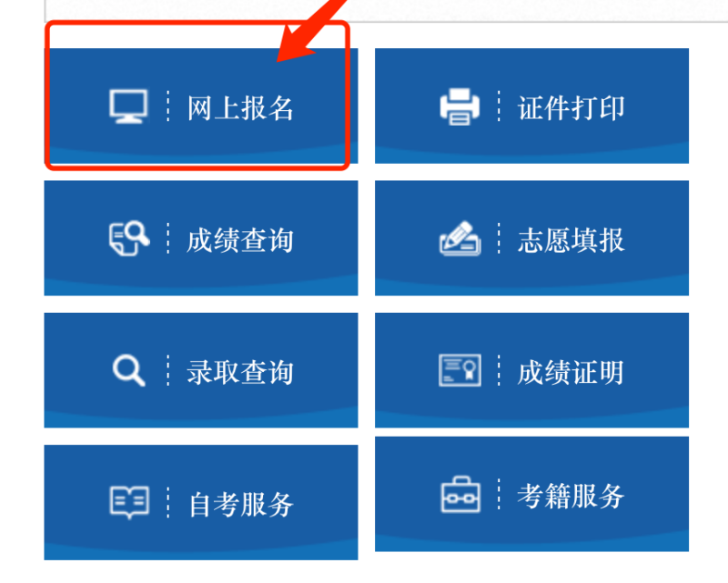Click the lighter wave strip under 考籍服务
The image size is (728, 583).
pos(531,544)
